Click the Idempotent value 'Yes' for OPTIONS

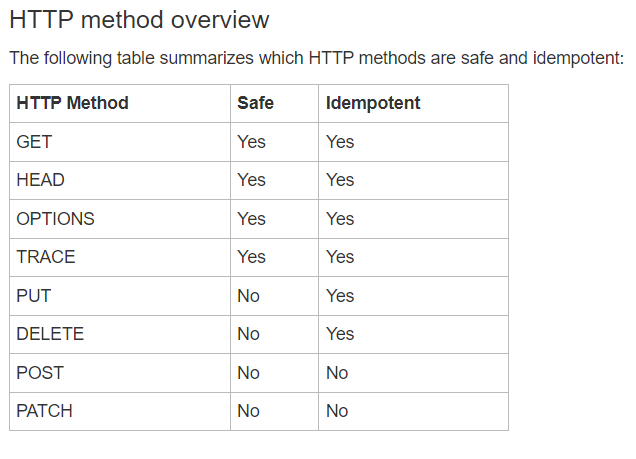point(340,219)
